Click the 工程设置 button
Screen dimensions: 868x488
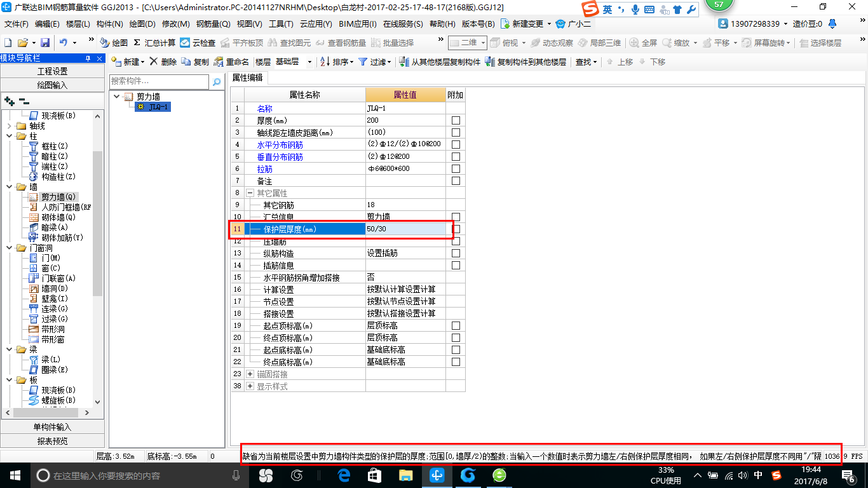tap(52, 71)
